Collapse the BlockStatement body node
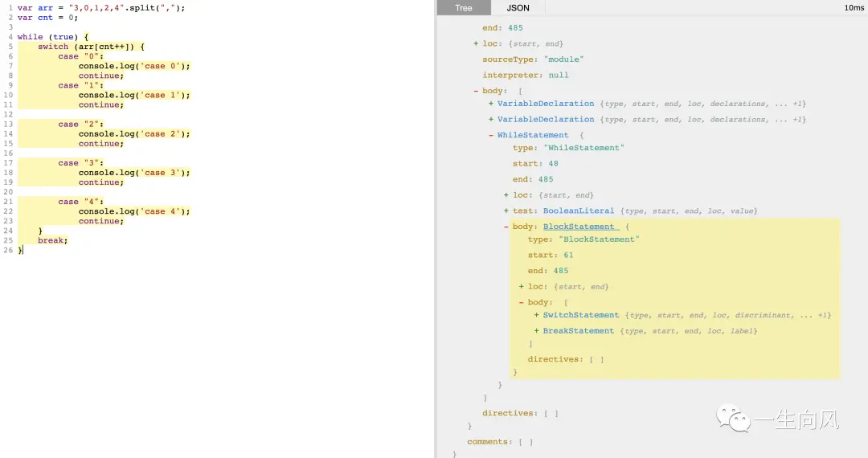 coord(506,227)
